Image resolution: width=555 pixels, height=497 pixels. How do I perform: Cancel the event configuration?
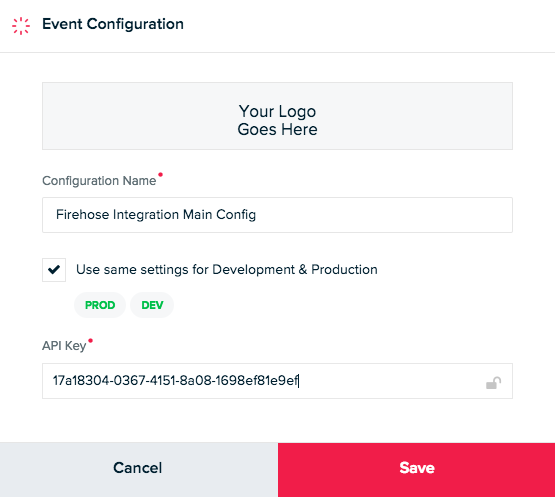click(x=139, y=469)
